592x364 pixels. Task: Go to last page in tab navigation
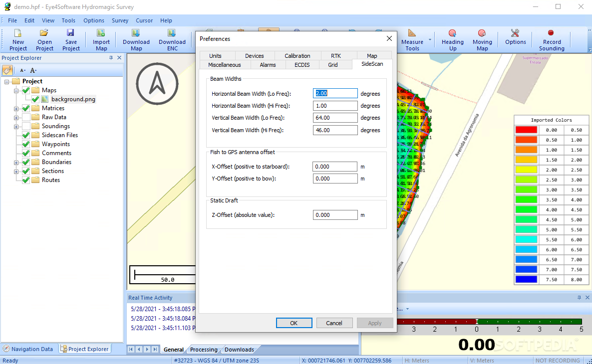pos(155,349)
